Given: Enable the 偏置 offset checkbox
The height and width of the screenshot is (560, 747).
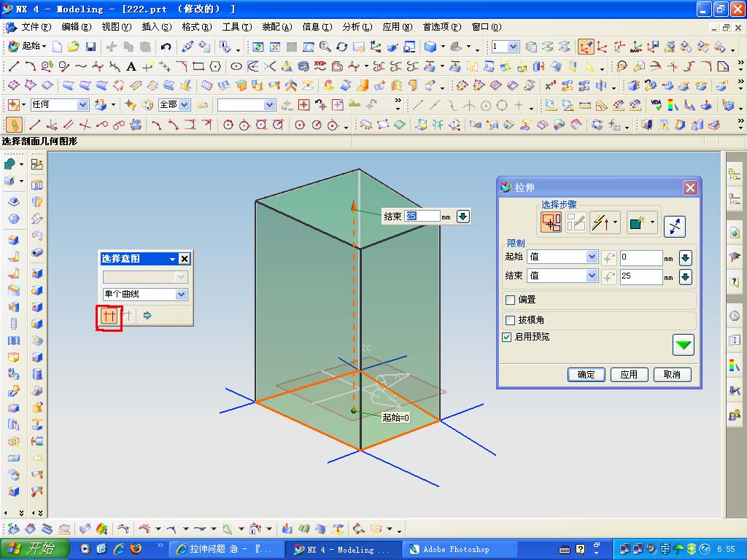Looking at the screenshot, I should pos(510,300).
